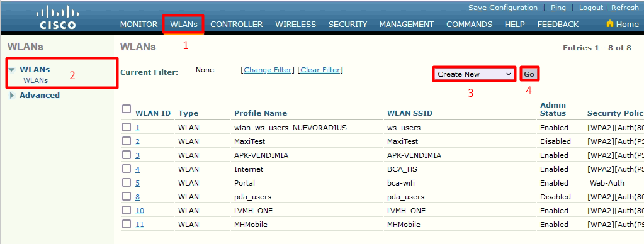Screen dimensions: 644x244
Task: Click the Type column header
Action: pyautogui.click(x=188, y=113)
